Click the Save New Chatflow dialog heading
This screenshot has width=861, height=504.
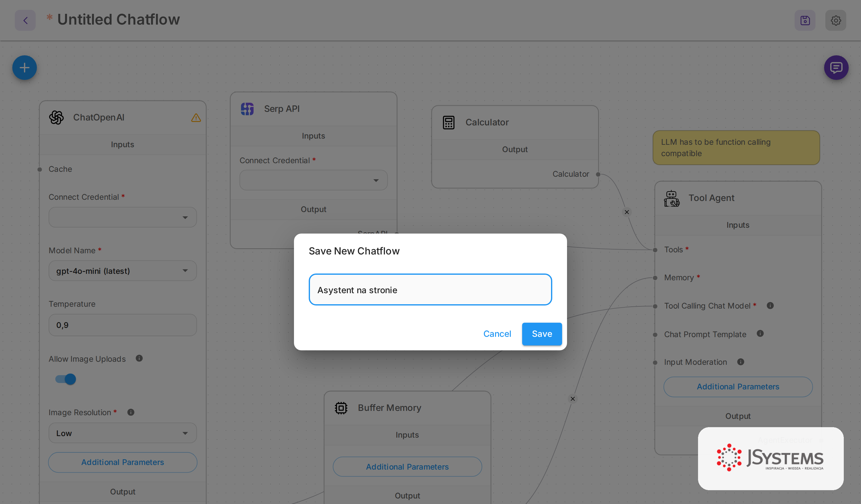pyautogui.click(x=354, y=251)
